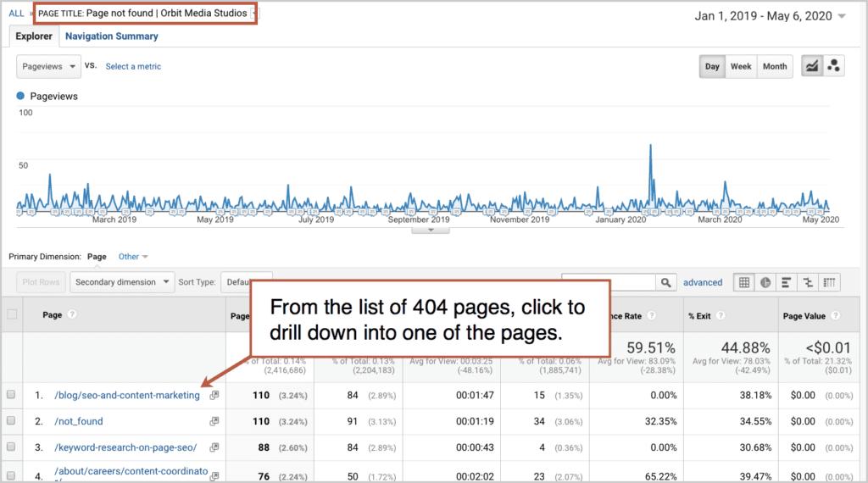Check the careers content-coordinator row checkbox
This screenshot has height=483, width=868.
[10, 475]
